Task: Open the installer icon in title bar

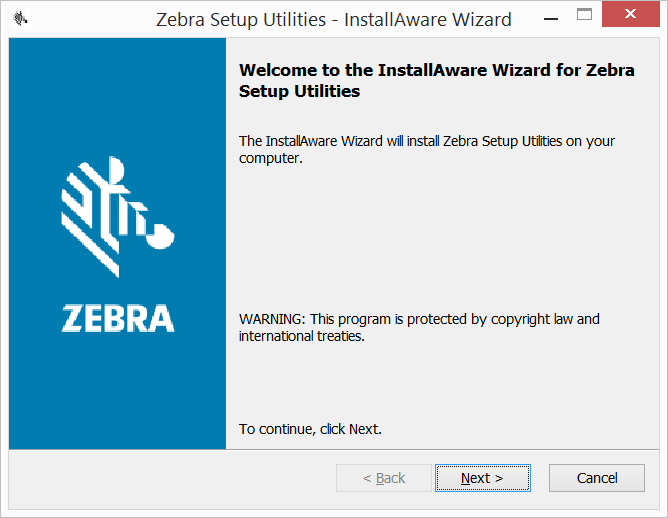Action: click(x=20, y=19)
